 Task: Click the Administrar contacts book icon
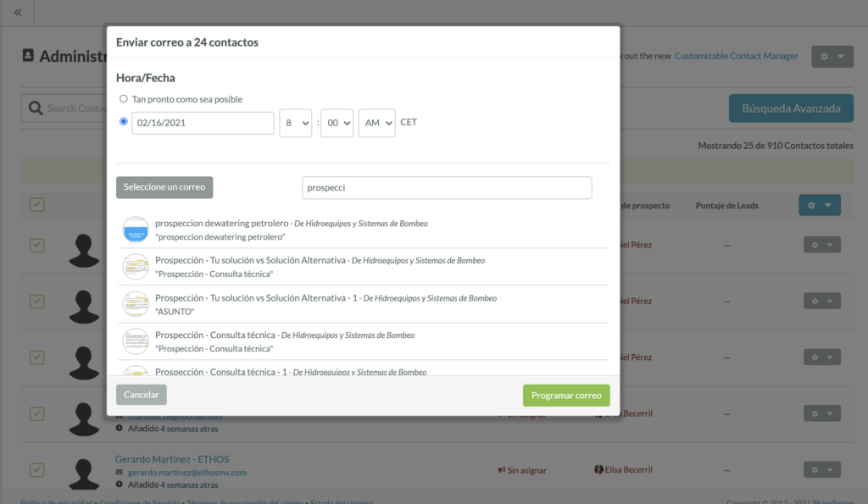pos(28,55)
